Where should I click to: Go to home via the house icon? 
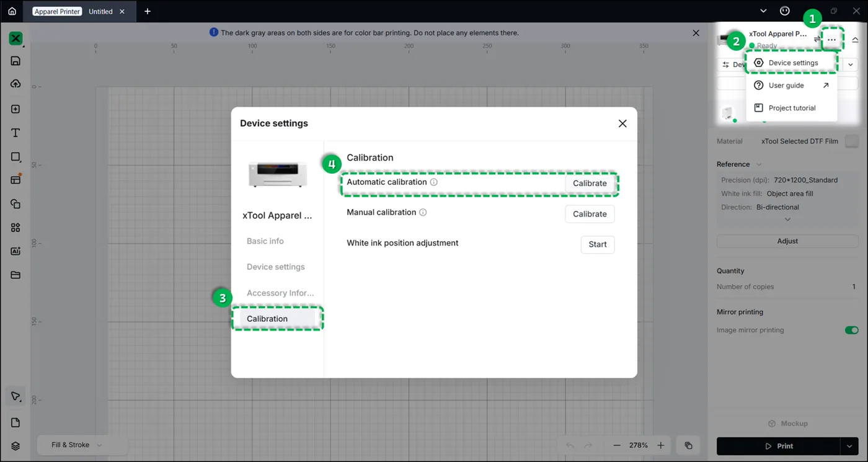click(x=12, y=11)
